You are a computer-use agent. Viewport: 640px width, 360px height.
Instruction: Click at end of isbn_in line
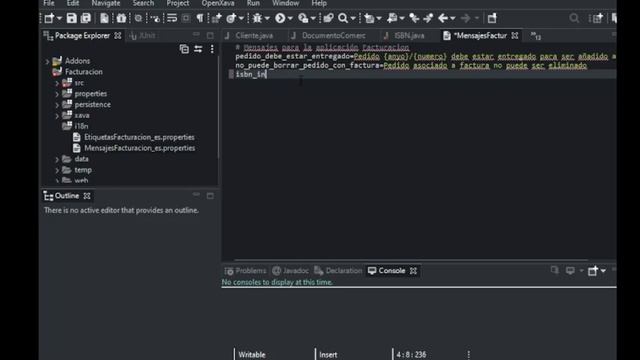(267, 74)
